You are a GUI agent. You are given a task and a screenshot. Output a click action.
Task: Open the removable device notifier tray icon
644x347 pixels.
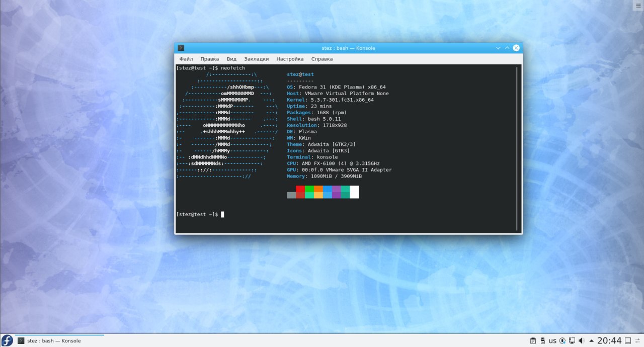click(x=543, y=340)
